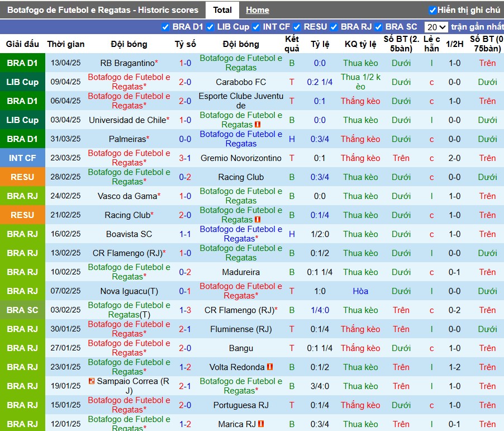
Task: Select handicap 3/4:0 in Sampaio Correa row
Action: pos(320,386)
